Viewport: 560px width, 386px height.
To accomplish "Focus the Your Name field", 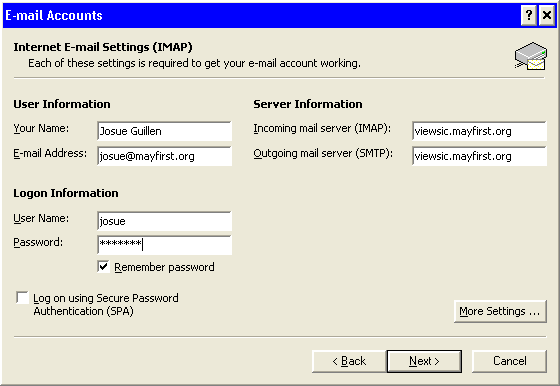I will pyautogui.click(x=164, y=131).
